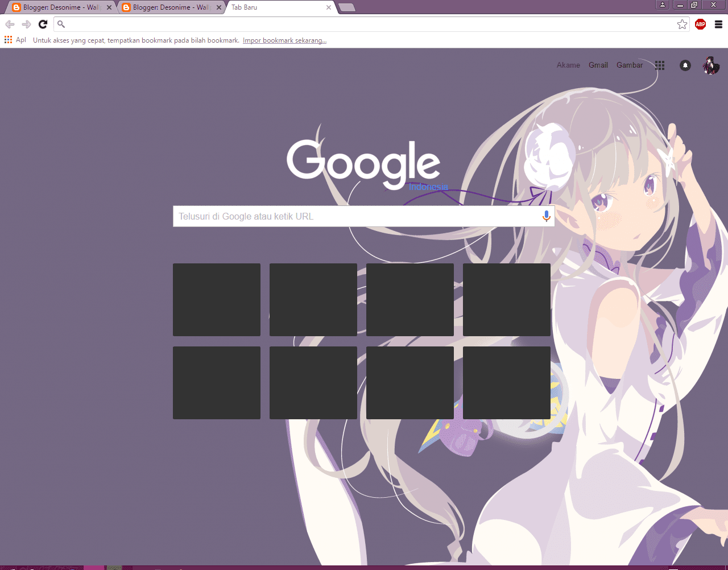Bookmark this page with the star icon
Image resolution: width=728 pixels, height=570 pixels.
pyautogui.click(x=682, y=24)
